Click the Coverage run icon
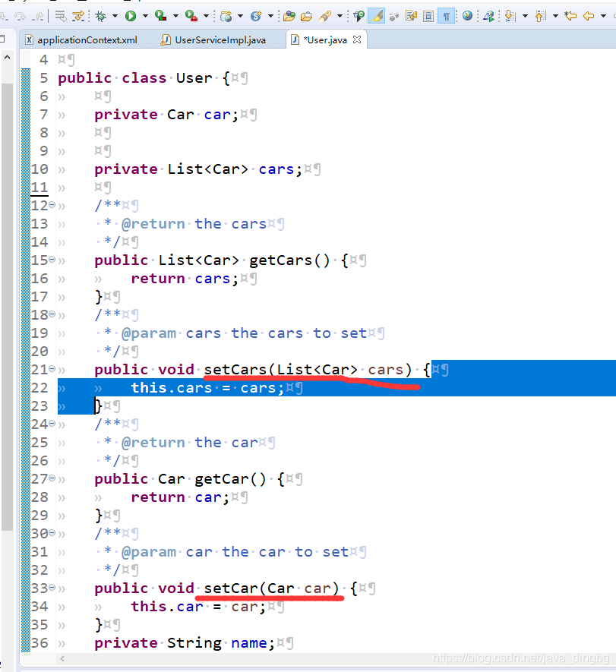The height and width of the screenshot is (672, 616). 160,16
